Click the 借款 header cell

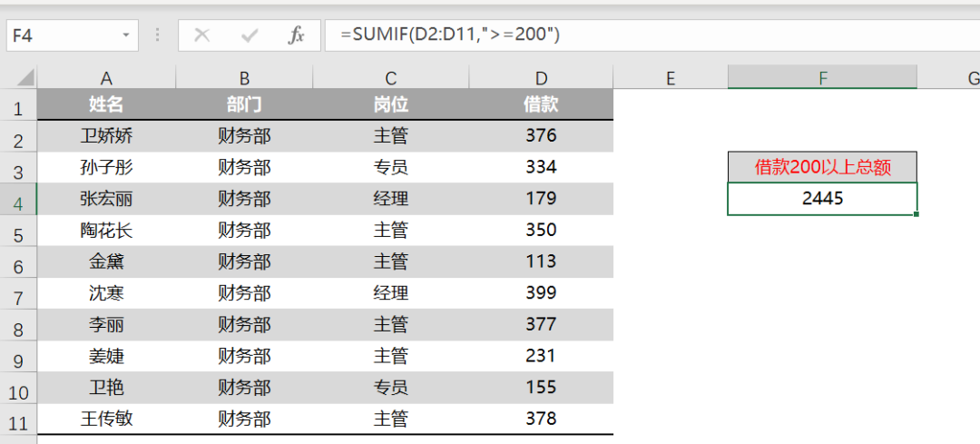click(x=541, y=104)
